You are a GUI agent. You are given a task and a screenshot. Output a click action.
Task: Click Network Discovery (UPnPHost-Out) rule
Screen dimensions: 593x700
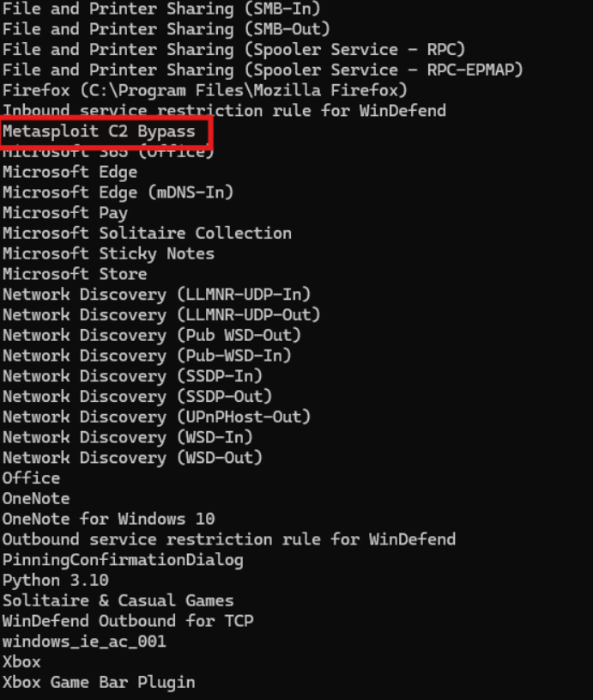tap(156, 417)
